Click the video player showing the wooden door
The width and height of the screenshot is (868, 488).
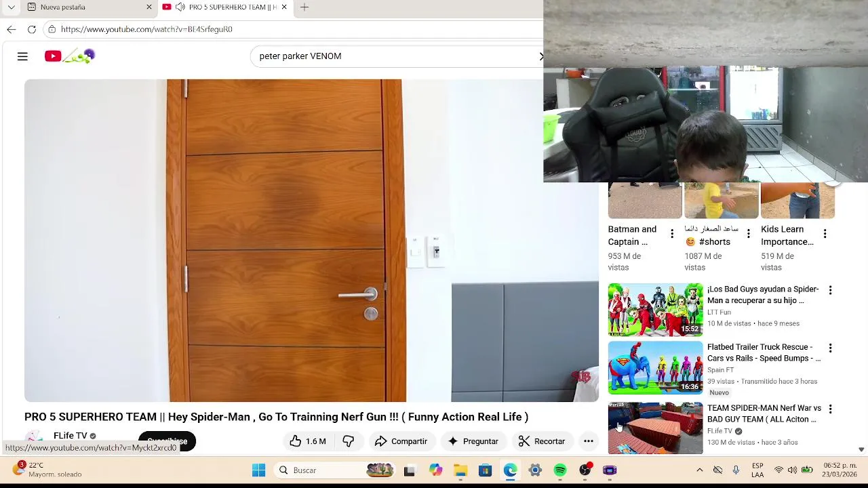311,241
